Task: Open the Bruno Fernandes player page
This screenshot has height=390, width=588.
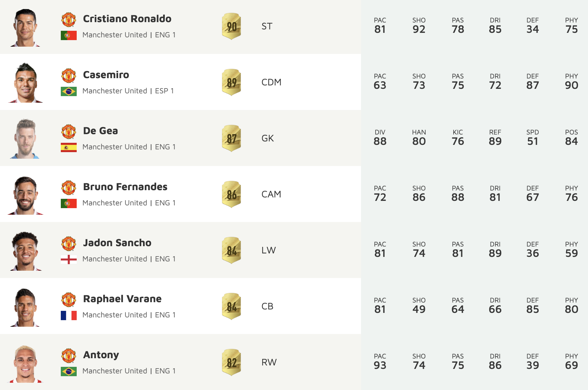Action: pyautogui.click(x=125, y=187)
